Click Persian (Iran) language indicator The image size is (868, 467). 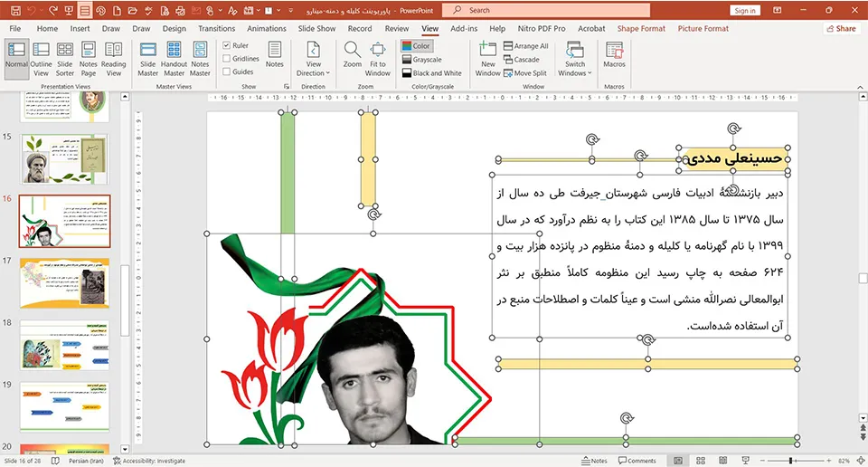point(86,461)
